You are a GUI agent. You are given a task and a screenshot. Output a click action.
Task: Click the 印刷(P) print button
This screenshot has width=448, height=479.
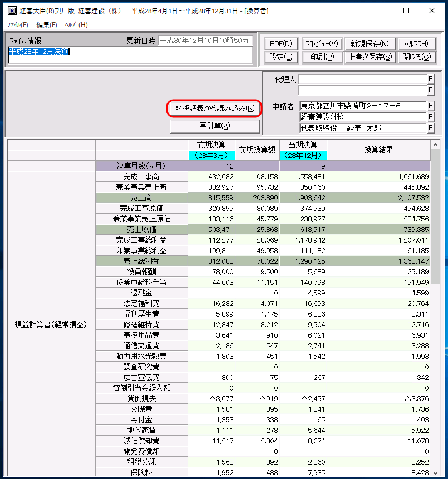pos(322,57)
